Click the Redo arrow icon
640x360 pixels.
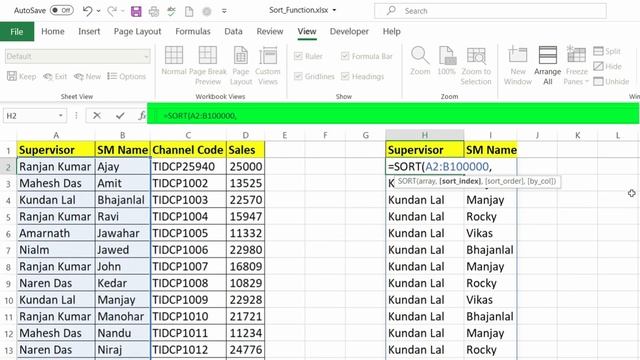111,11
